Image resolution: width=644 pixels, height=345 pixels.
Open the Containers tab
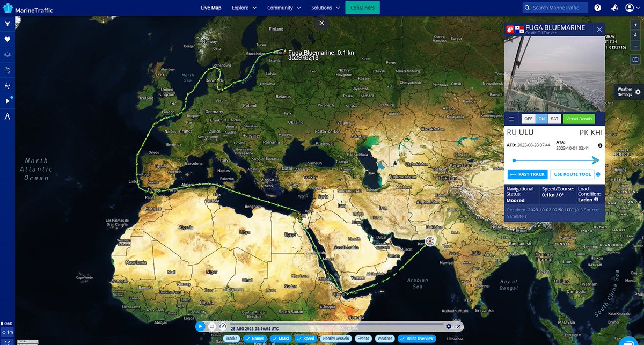362,8
